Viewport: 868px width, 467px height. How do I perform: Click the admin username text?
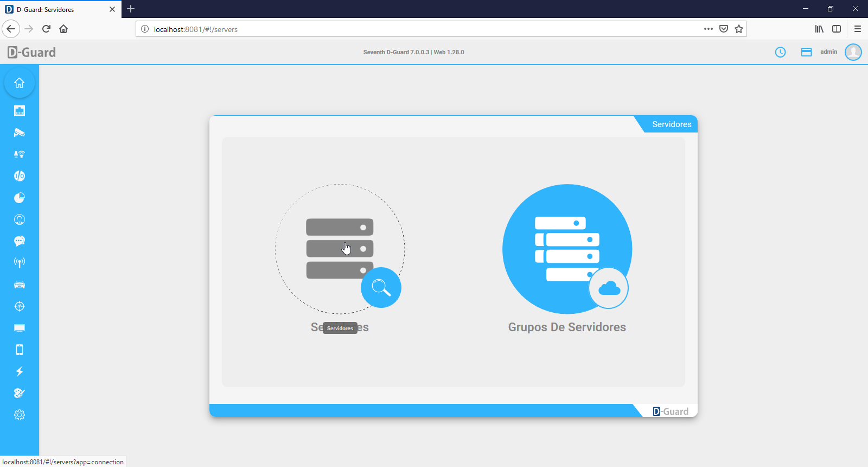(x=828, y=52)
